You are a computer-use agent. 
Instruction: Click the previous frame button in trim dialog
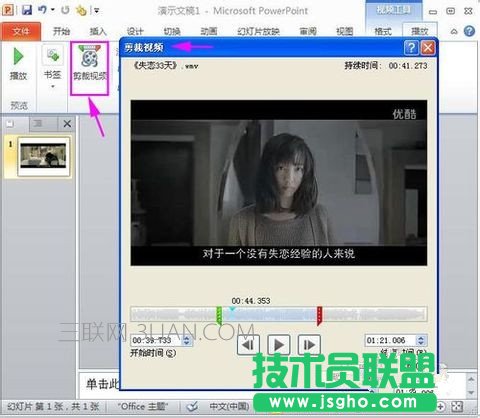coord(249,345)
